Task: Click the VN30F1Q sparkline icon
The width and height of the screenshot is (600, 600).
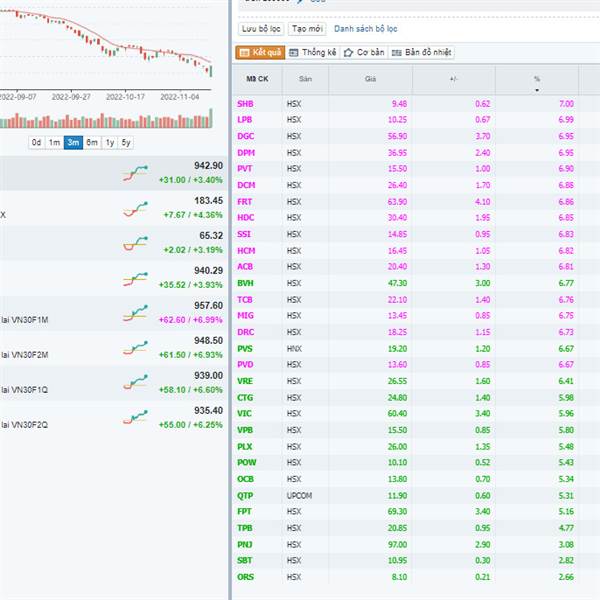Action: (135, 382)
